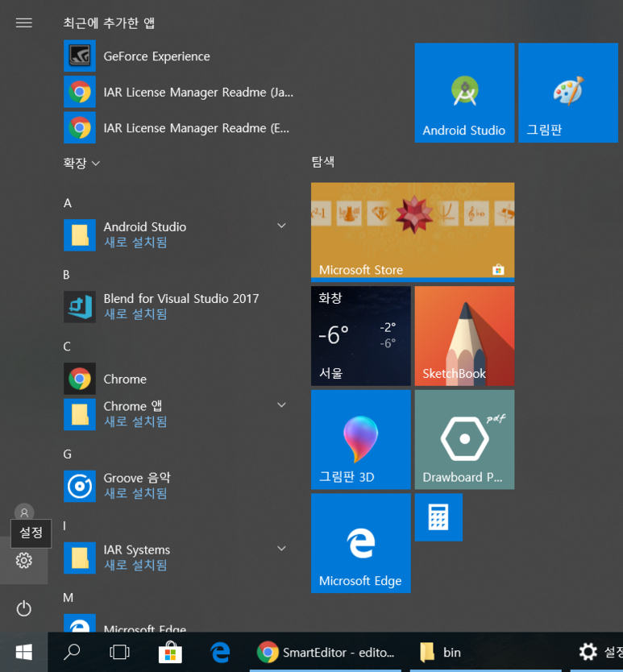623x672 pixels.
Task: Open the power options button
Action: click(24, 608)
